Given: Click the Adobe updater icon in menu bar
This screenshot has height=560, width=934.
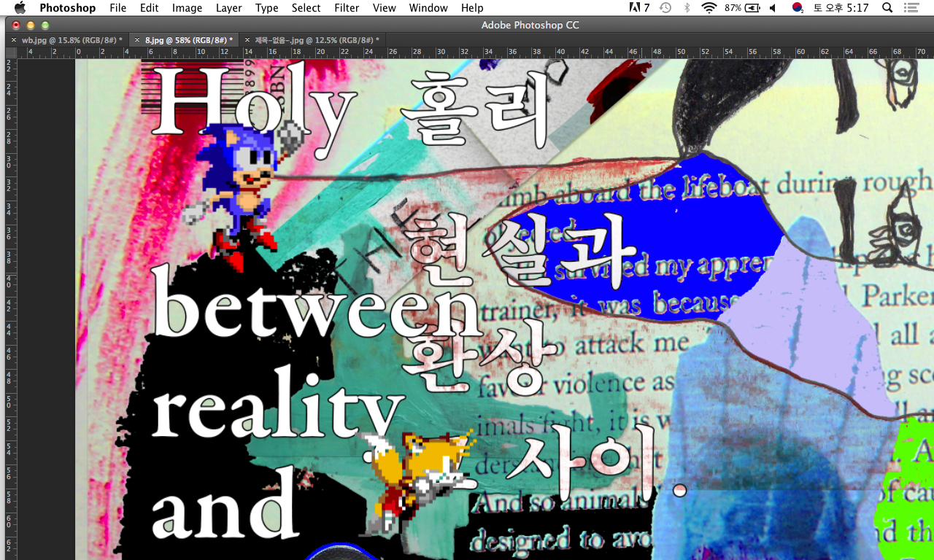Looking at the screenshot, I should 639,8.
